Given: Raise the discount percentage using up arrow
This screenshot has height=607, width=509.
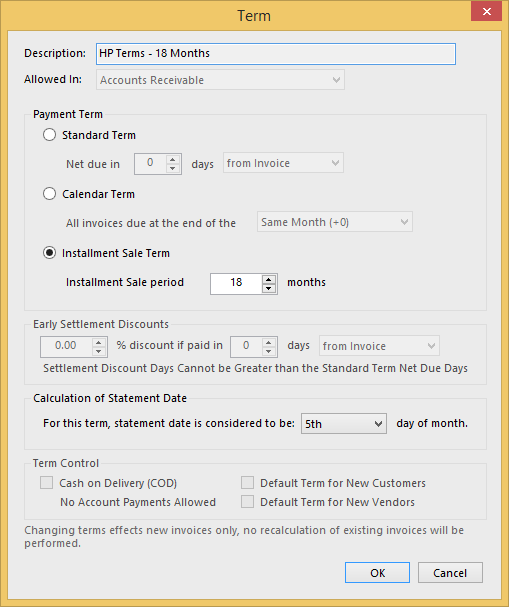Looking at the screenshot, I should 99,342.
